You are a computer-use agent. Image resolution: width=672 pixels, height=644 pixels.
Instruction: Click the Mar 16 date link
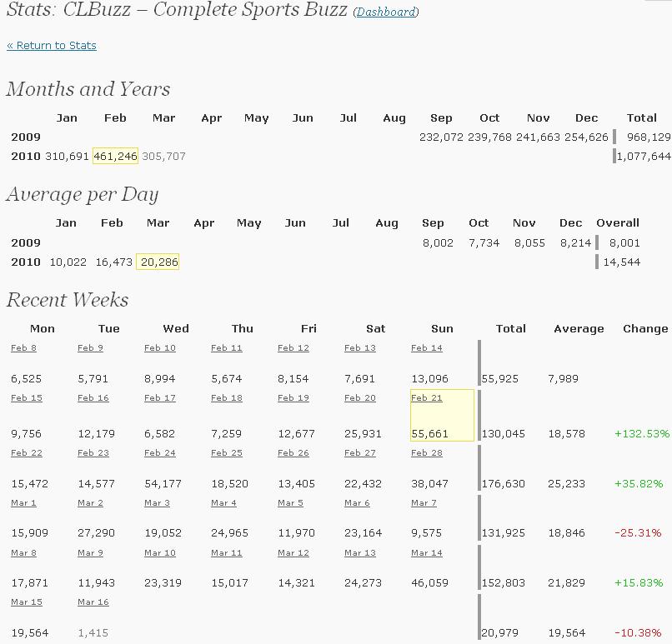tap(93, 602)
